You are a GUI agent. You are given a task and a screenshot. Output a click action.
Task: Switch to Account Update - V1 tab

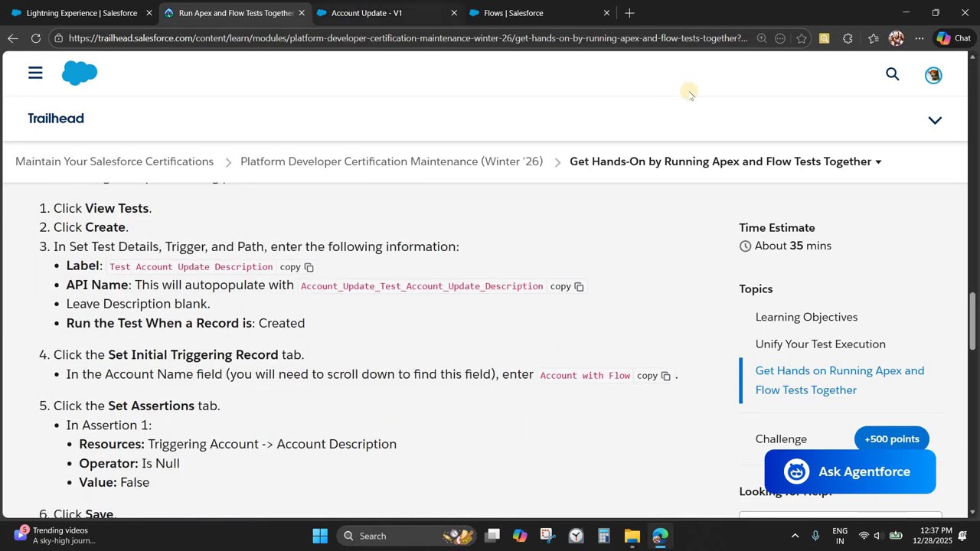366,13
